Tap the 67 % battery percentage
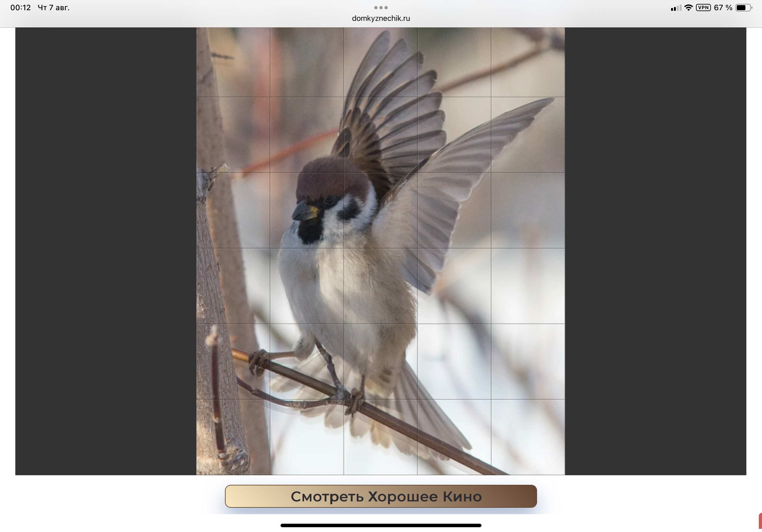 pyautogui.click(x=723, y=7)
